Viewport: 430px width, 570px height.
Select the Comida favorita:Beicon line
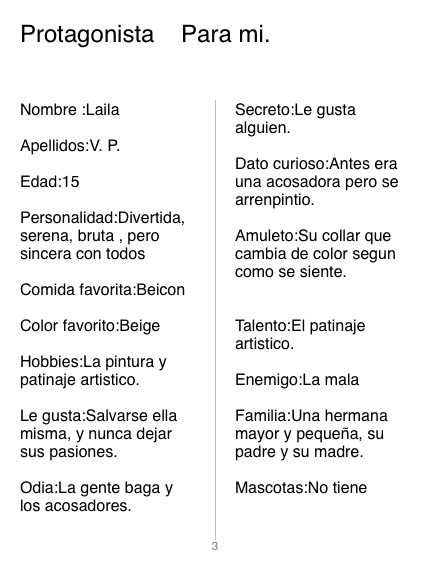coord(103,290)
